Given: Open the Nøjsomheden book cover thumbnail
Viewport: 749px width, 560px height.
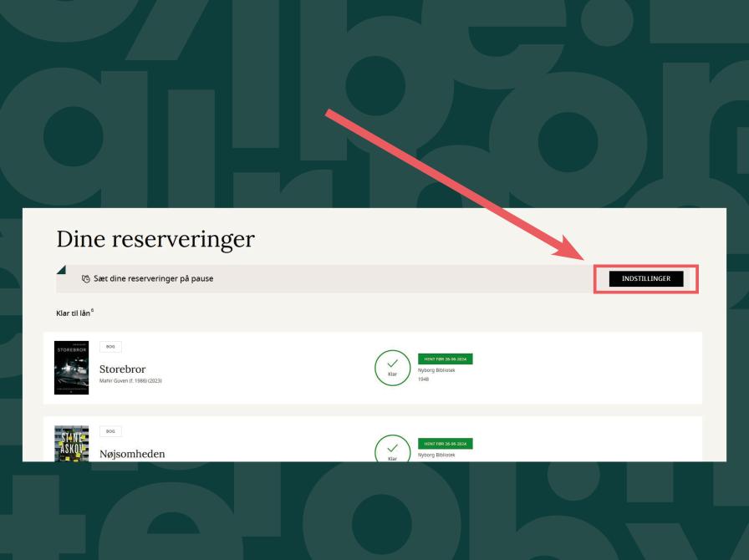Looking at the screenshot, I should pos(71,443).
